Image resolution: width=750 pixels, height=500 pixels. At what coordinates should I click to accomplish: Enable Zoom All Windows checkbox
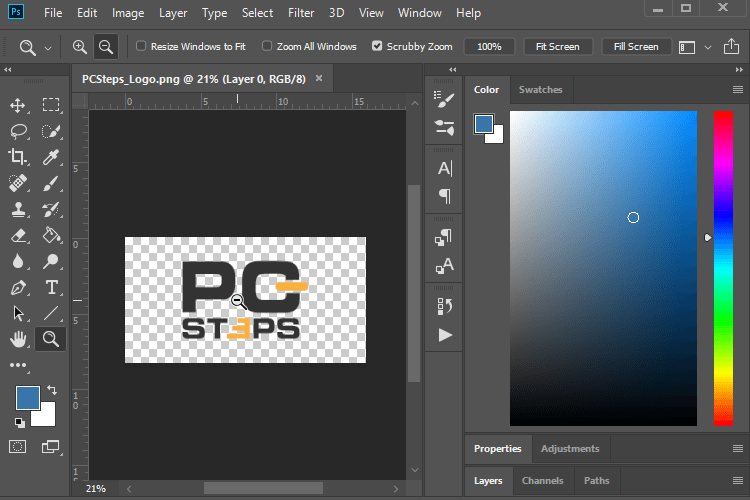[267, 46]
